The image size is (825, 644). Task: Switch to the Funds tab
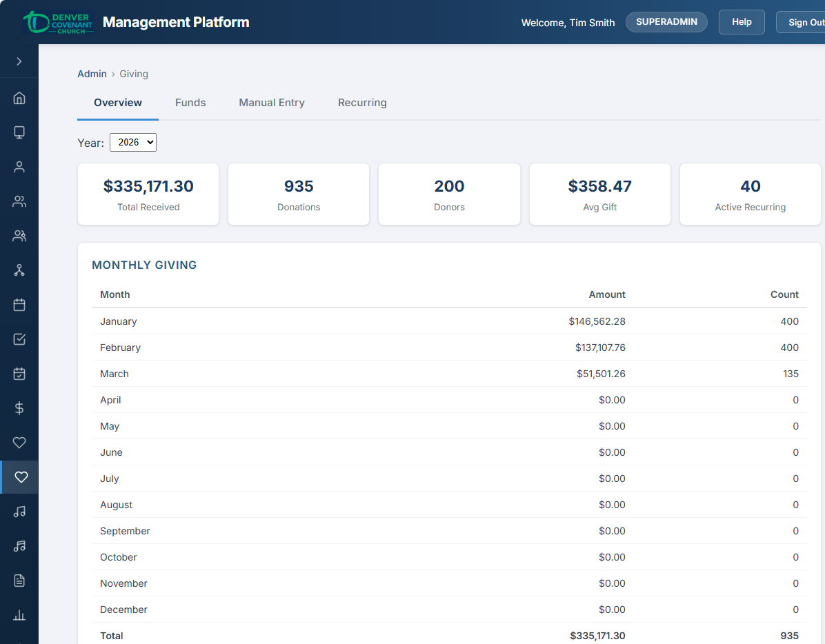point(190,102)
